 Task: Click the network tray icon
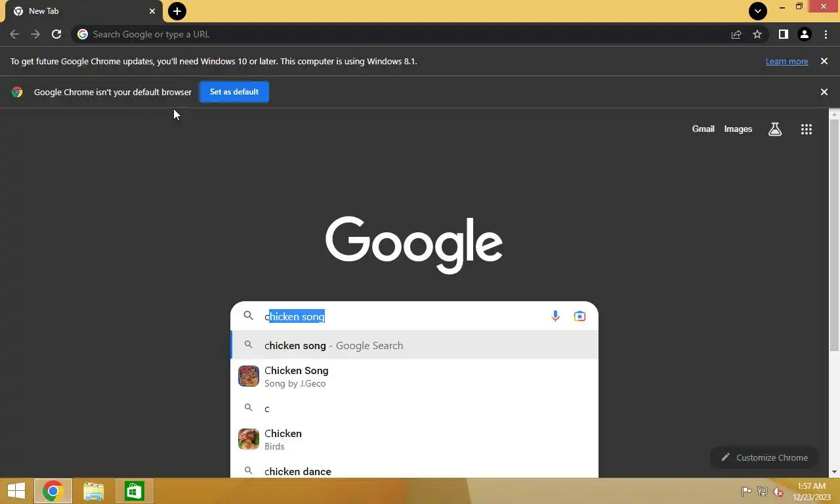pos(763,492)
